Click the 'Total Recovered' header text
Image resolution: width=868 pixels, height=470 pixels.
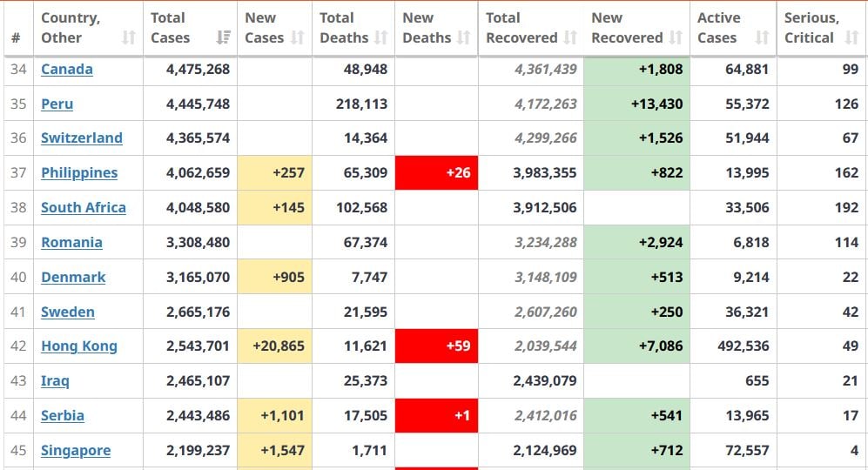(522, 28)
